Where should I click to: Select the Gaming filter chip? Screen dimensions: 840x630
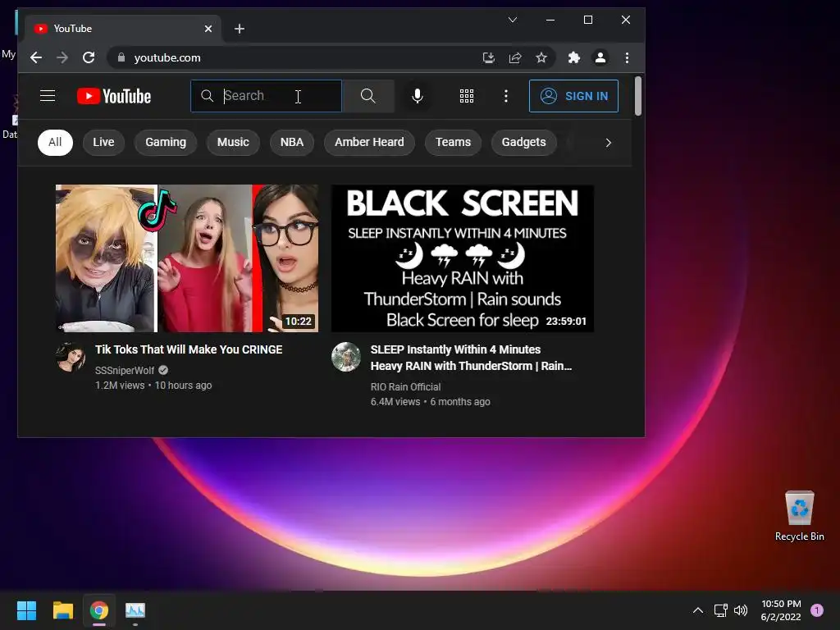coord(166,143)
